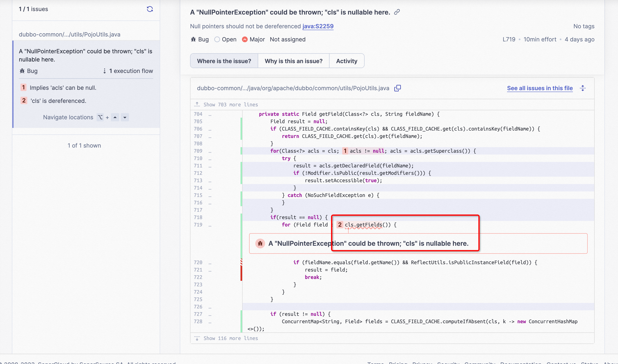Image resolution: width=618 pixels, height=364 pixels.
Task: Switch to Why is this an issue tab
Action: tap(293, 61)
